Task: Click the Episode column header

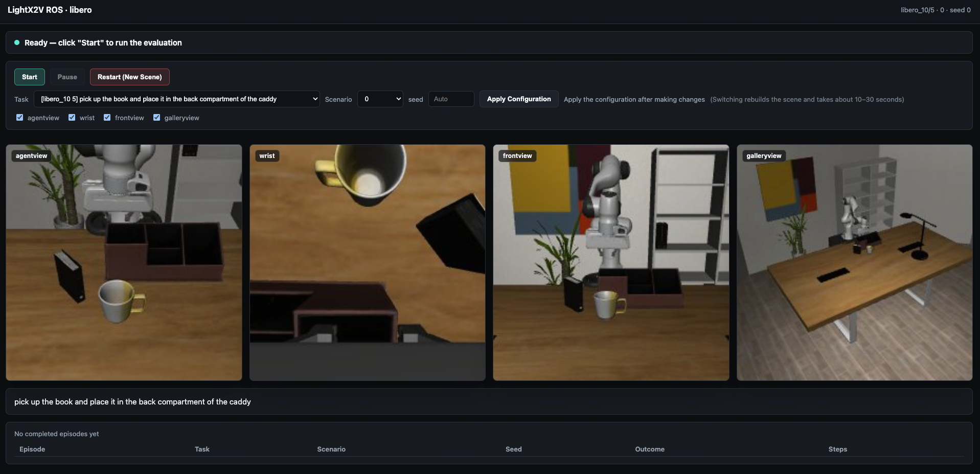Action: [32, 449]
